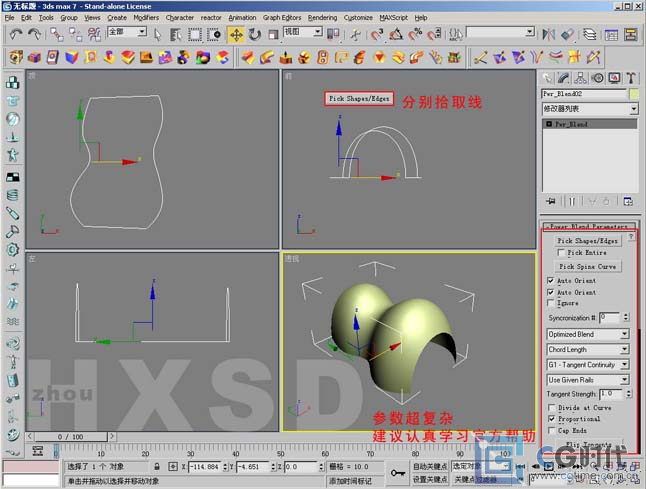The height and width of the screenshot is (489, 646).
Task: Open the Graph Editors menu
Action: [282, 18]
